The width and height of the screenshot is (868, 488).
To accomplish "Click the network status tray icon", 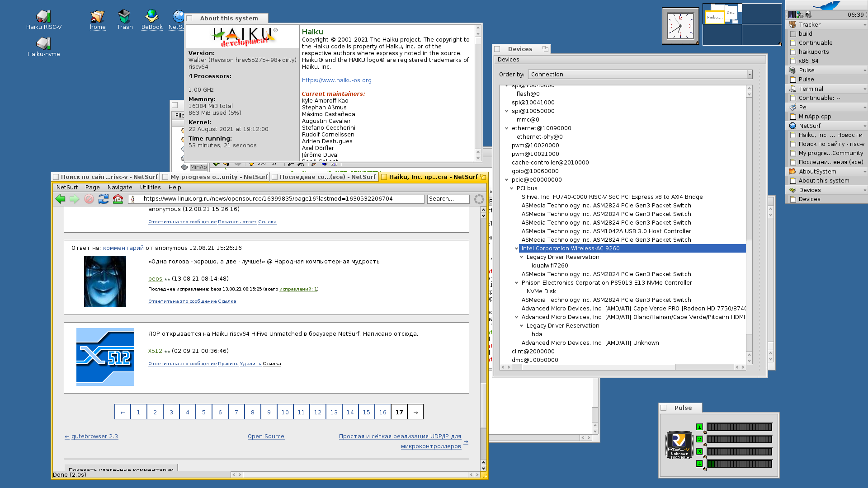I will coord(800,15).
